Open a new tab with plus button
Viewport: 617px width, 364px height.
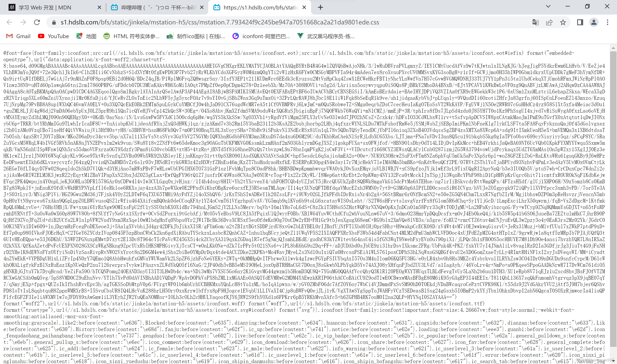point(320,7)
